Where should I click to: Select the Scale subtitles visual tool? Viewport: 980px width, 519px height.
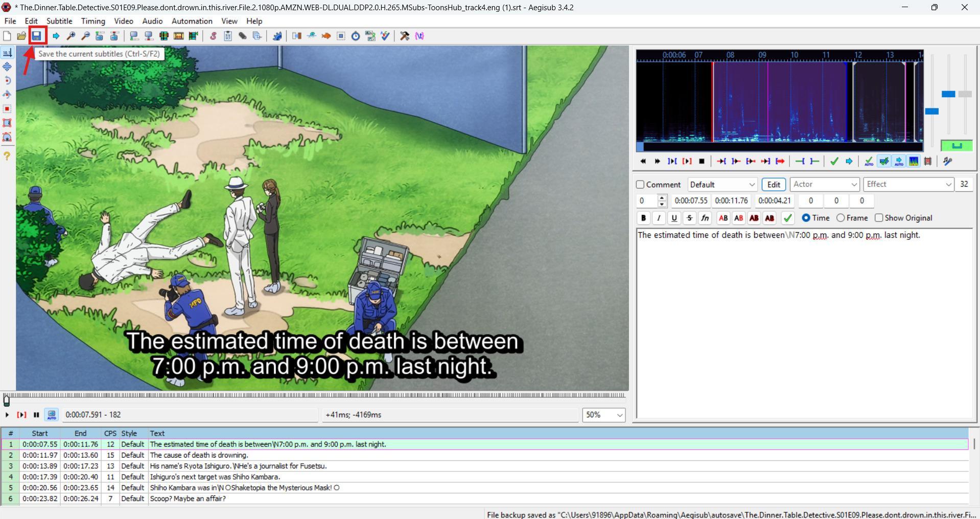7,109
